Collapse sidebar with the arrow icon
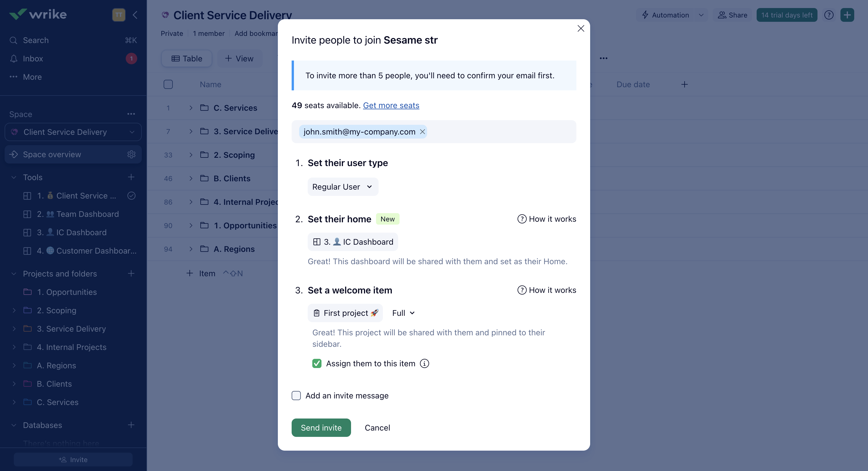Image resolution: width=868 pixels, height=471 pixels. (135, 15)
